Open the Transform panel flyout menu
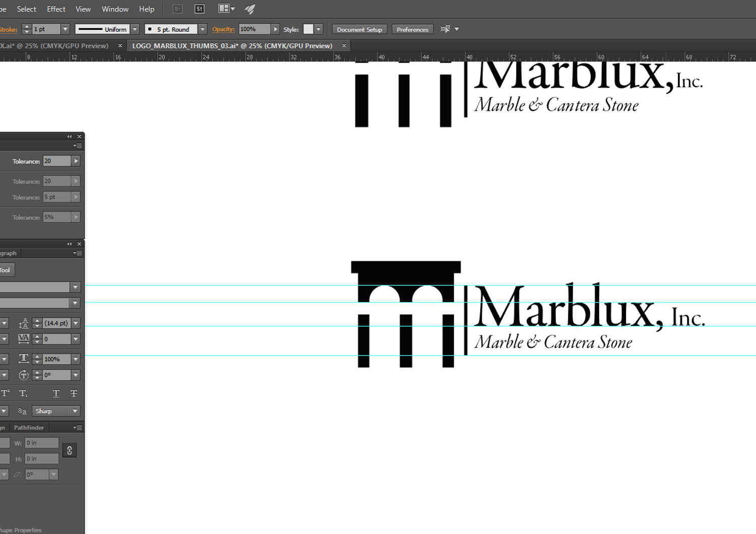Screen dimensions: 756x534 (78, 428)
